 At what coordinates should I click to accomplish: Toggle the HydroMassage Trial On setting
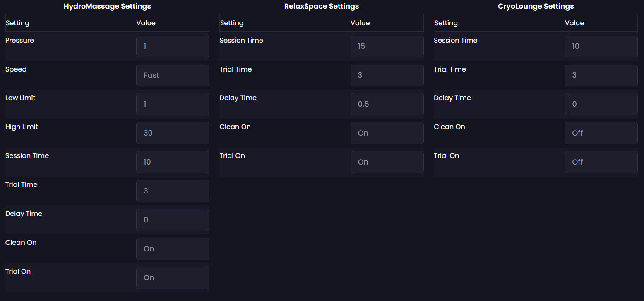173,278
